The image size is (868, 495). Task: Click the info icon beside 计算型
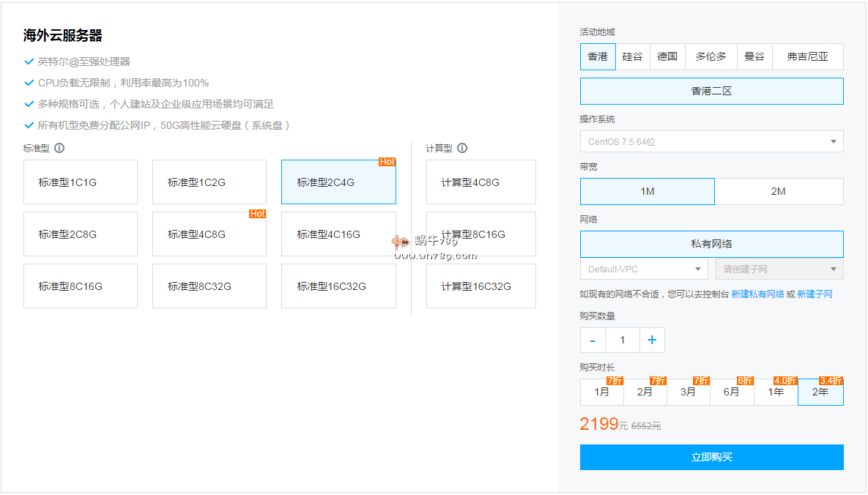tap(462, 148)
